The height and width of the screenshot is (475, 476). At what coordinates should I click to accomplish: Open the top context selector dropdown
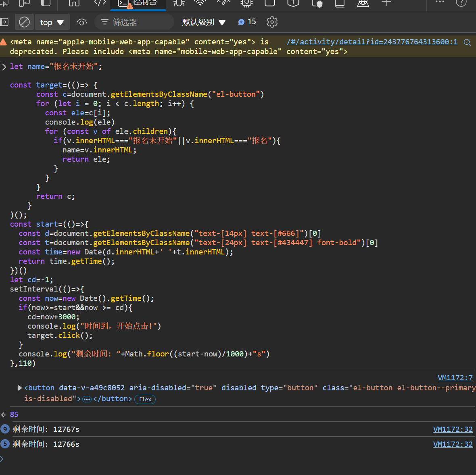pos(52,22)
